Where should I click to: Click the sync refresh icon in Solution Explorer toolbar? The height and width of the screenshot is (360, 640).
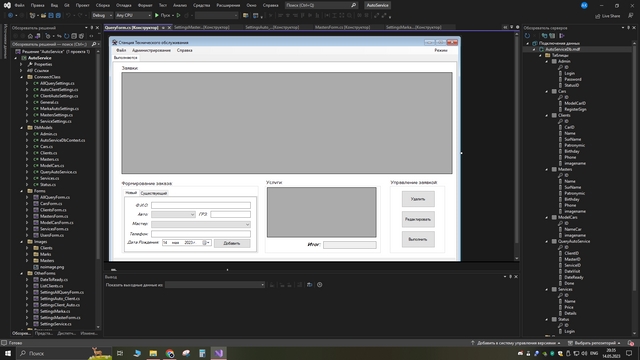(x=67, y=36)
